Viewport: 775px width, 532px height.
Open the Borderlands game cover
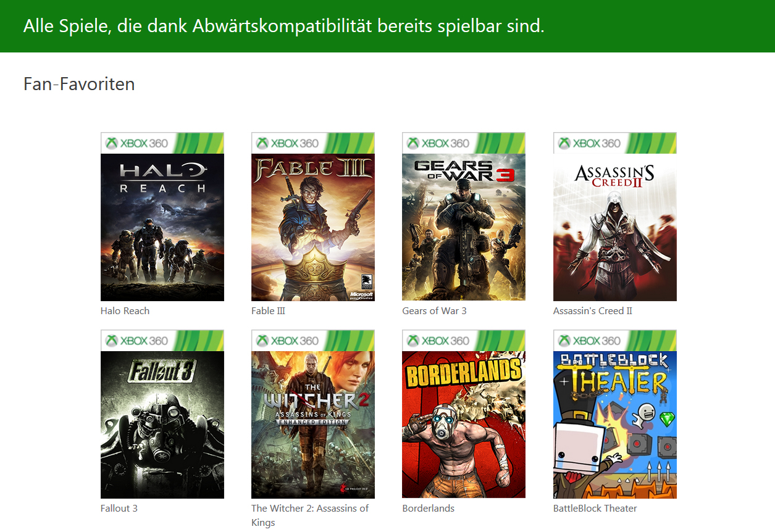point(464,414)
